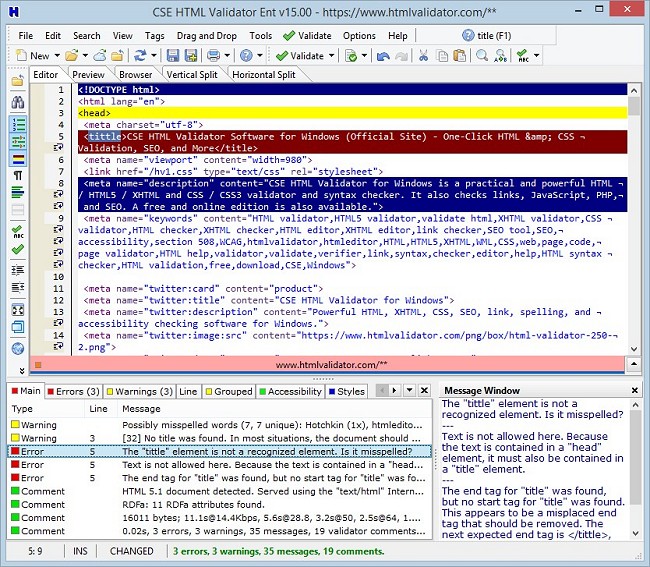Open the Validate button dropdown arrow
This screenshot has width=650, height=567.
[333, 56]
